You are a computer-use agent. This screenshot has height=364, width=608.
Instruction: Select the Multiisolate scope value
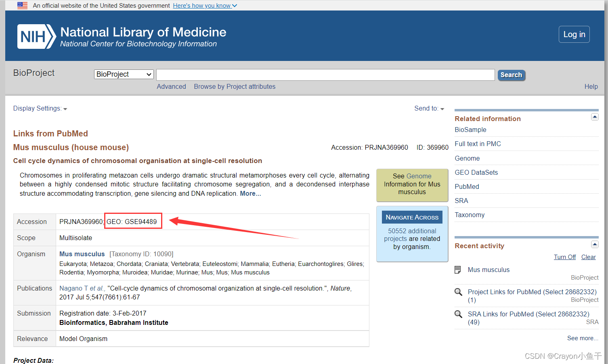(75, 238)
